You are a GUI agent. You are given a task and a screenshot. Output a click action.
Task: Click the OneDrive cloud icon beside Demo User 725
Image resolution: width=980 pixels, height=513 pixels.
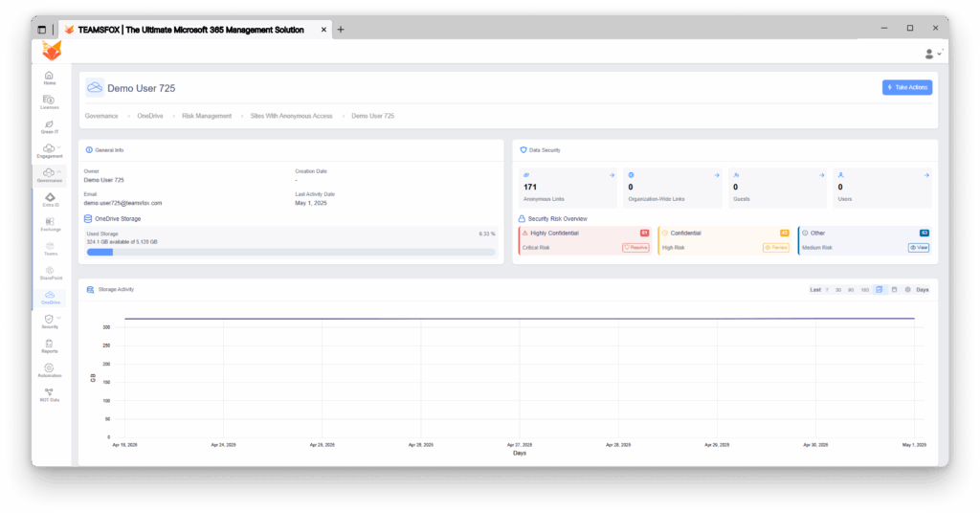95,87
